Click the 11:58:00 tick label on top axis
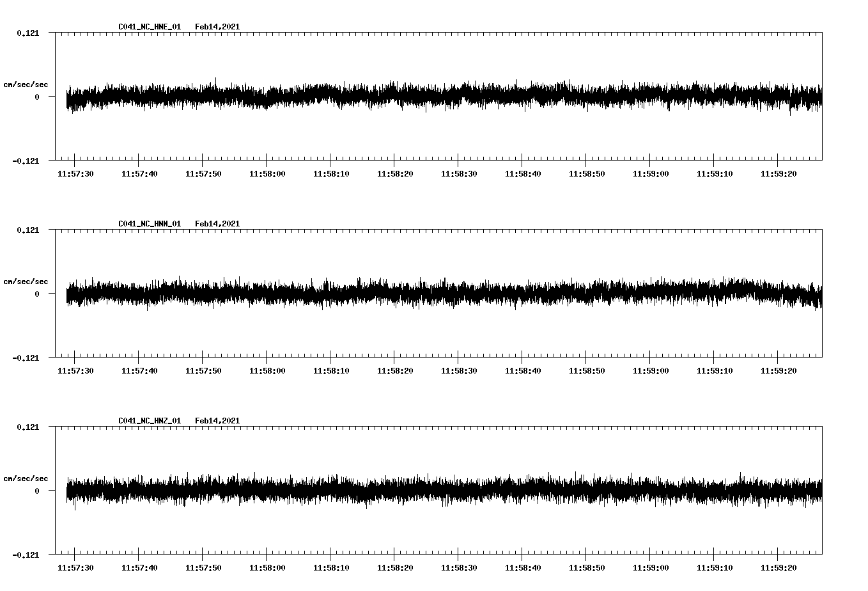This screenshot has height=591, width=868. (x=268, y=173)
